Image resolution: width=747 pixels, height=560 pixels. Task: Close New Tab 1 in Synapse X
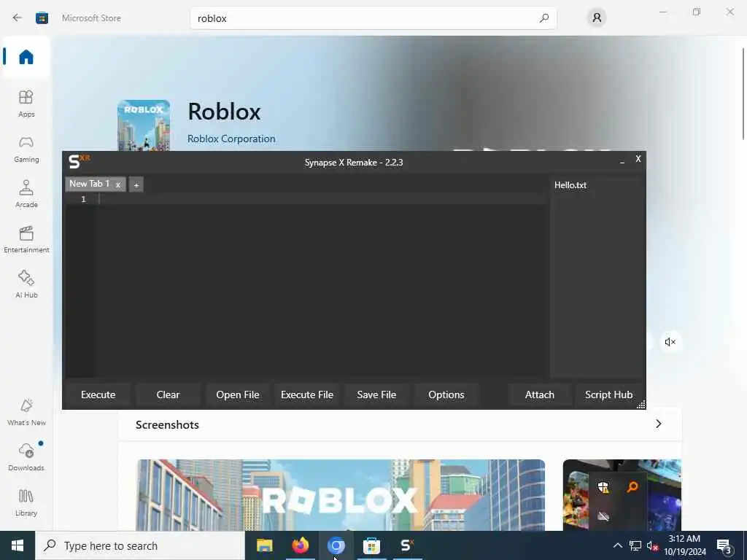[118, 184]
